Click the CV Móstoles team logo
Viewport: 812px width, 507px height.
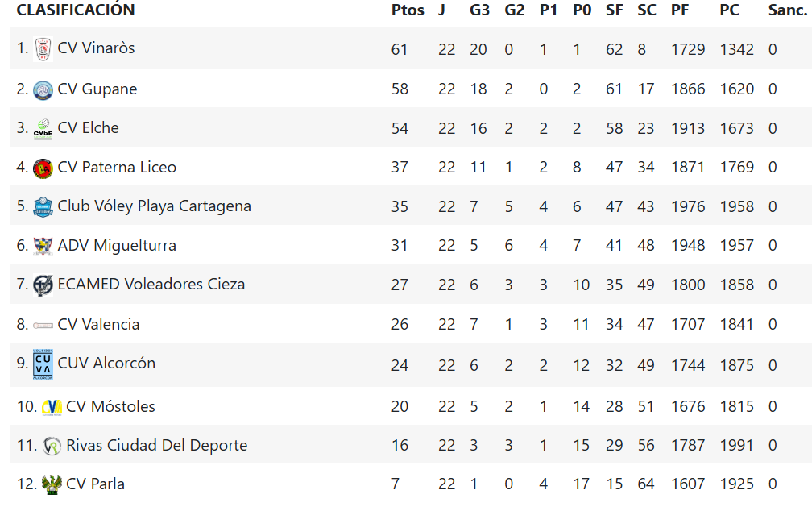[52, 408]
